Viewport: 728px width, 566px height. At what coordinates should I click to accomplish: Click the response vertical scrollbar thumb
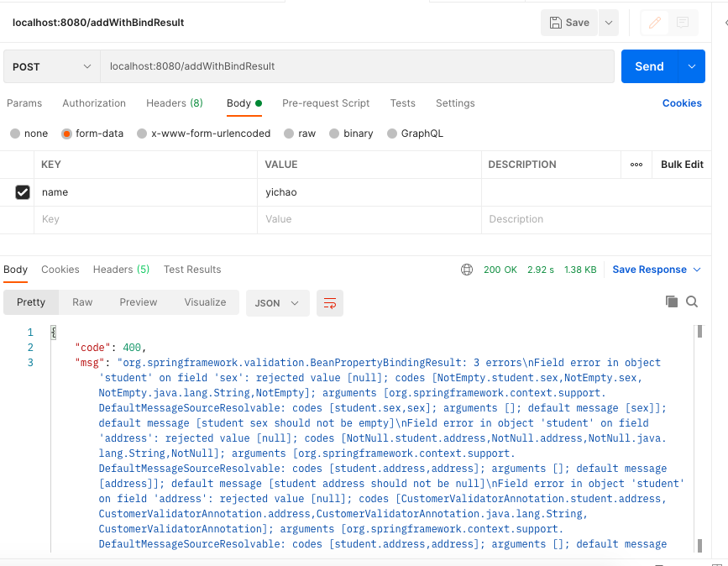tap(699, 332)
